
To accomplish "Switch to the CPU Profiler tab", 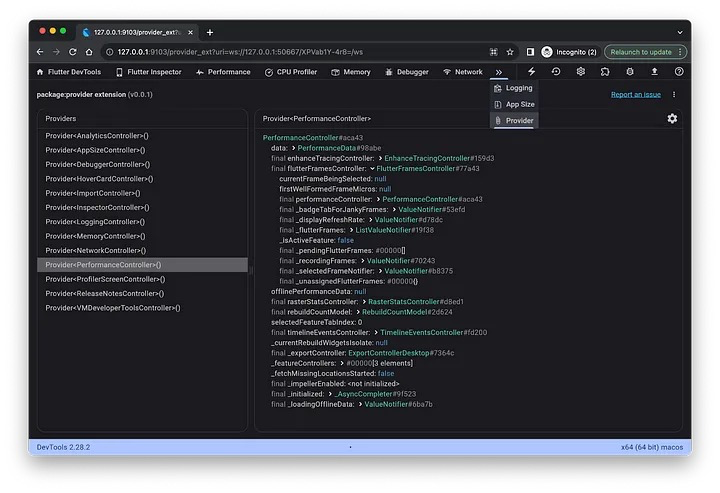I will click(291, 72).
